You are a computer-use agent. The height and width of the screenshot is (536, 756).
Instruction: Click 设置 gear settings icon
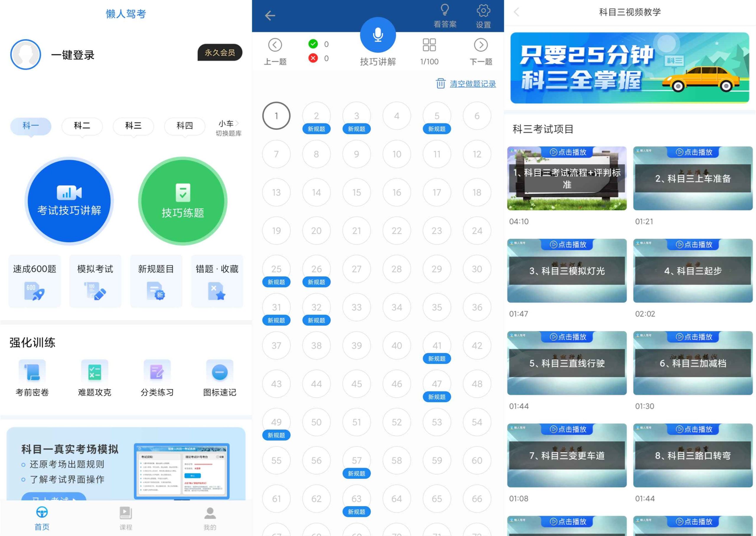[483, 10]
